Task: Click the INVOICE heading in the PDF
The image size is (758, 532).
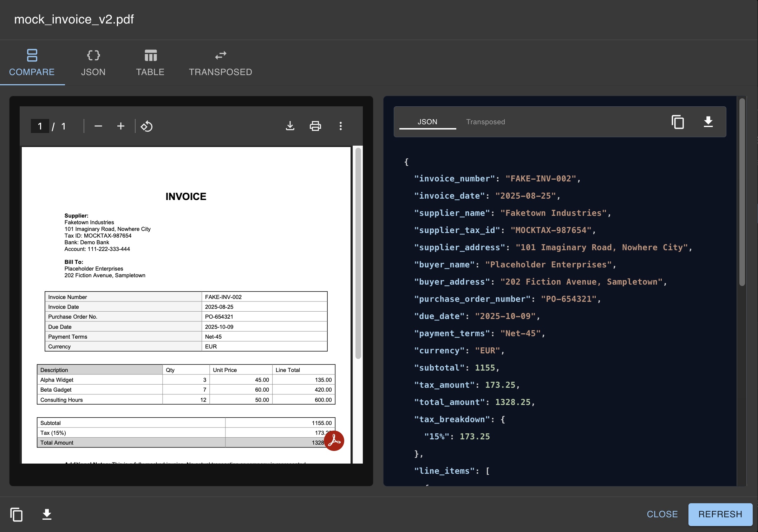Action: click(186, 197)
